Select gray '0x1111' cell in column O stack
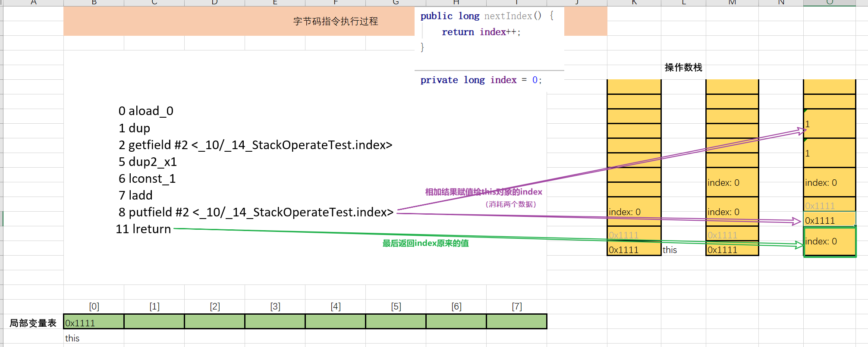Image resolution: width=868 pixels, height=347 pixels. [829, 204]
